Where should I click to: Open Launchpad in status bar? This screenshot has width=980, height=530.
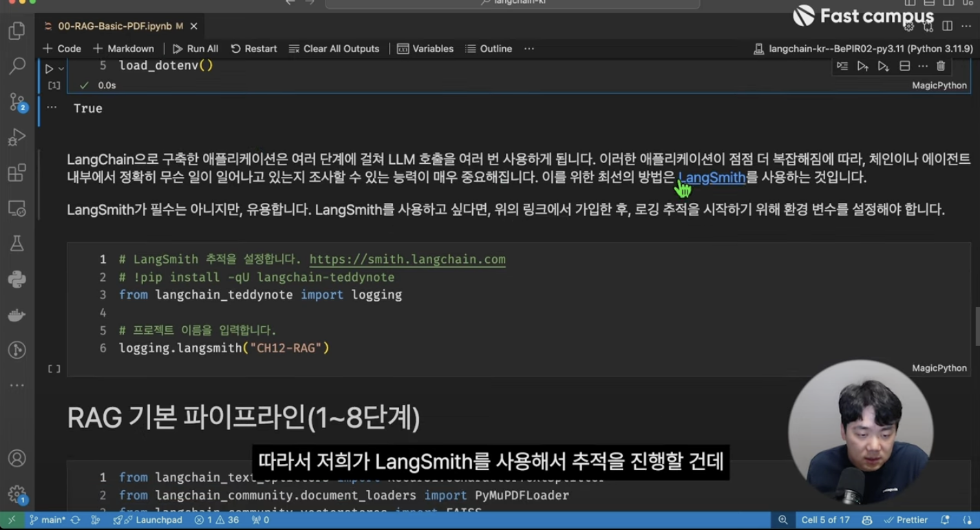[x=147, y=520]
